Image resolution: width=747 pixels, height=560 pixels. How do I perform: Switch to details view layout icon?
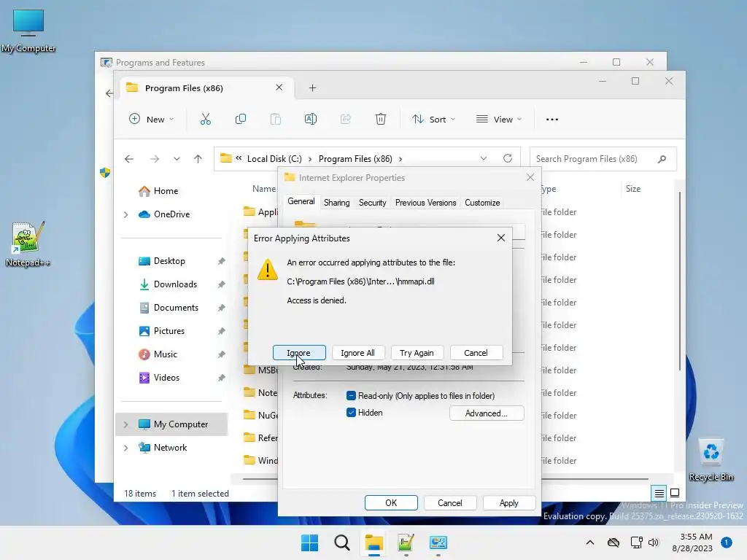(659, 493)
